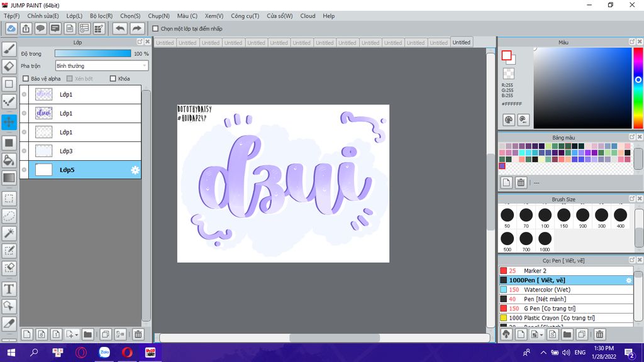Open settings gear on Lớp5 layer

pyautogui.click(x=135, y=170)
